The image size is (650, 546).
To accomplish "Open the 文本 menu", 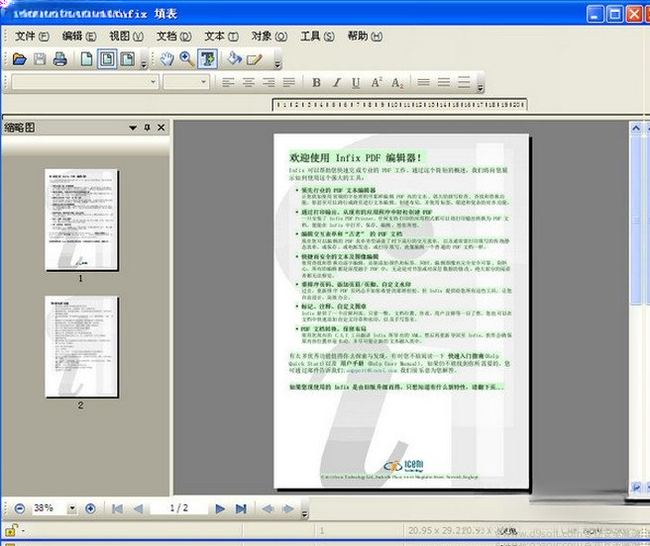I will click(222, 36).
